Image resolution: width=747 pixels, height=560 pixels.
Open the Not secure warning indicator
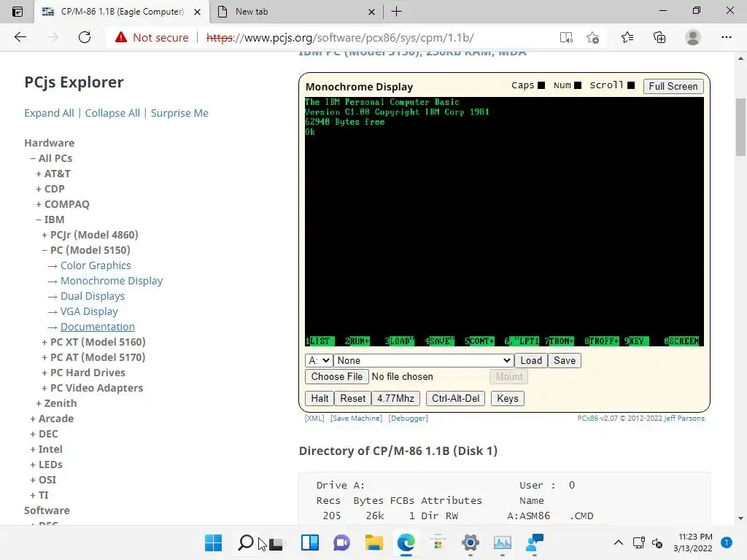(x=152, y=38)
